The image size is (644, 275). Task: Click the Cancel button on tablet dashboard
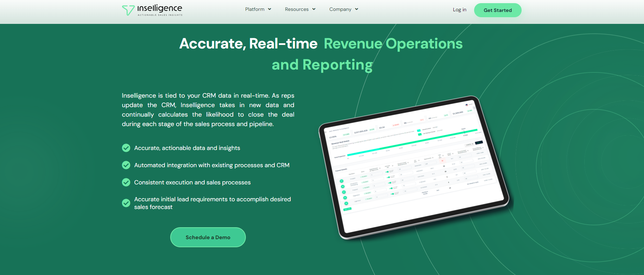[469, 145]
